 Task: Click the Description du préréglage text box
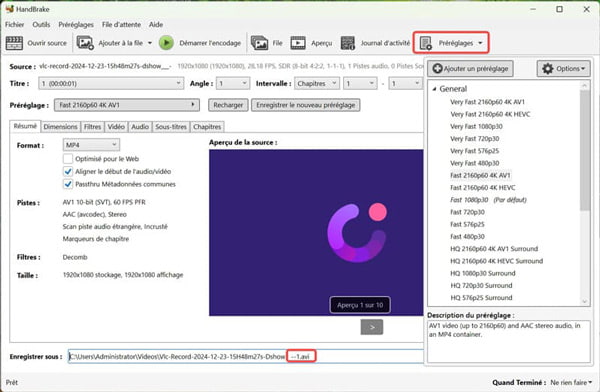pyautogui.click(x=509, y=341)
